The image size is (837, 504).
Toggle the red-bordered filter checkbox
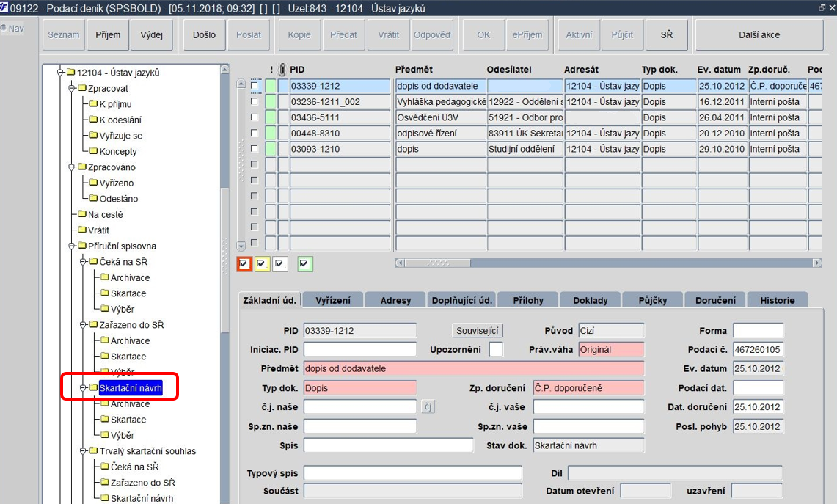(x=244, y=264)
